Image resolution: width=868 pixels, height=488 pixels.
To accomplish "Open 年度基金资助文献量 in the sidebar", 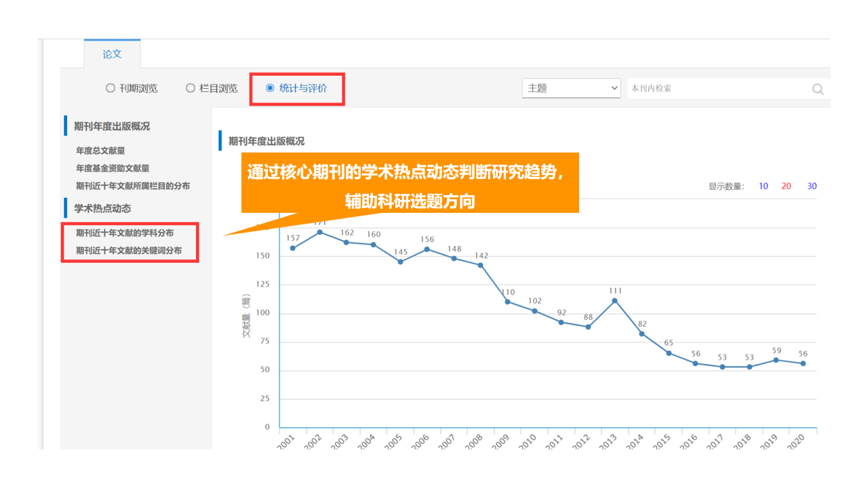I will [x=113, y=168].
